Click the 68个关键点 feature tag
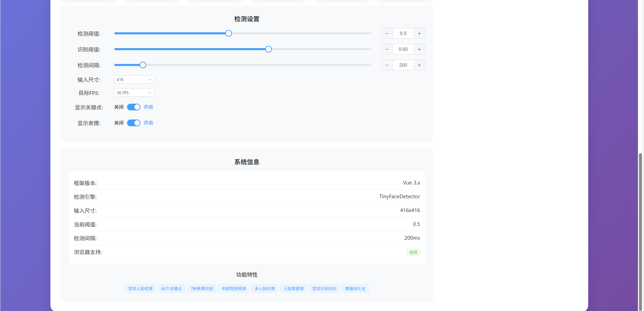 171,288
